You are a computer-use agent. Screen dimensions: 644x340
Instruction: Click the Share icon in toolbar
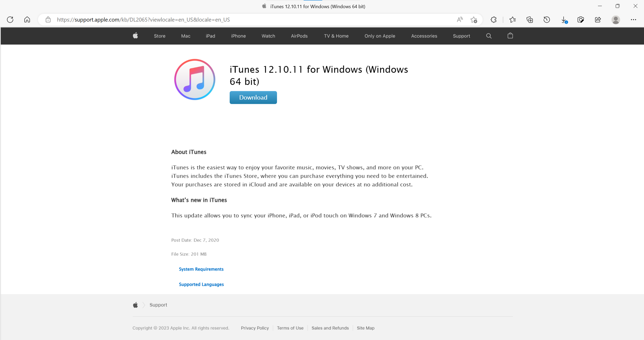pyautogui.click(x=598, y=20)
